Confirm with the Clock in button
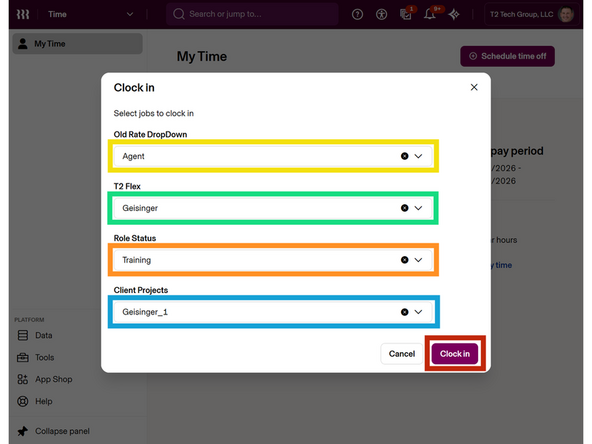 coord(455,354)
